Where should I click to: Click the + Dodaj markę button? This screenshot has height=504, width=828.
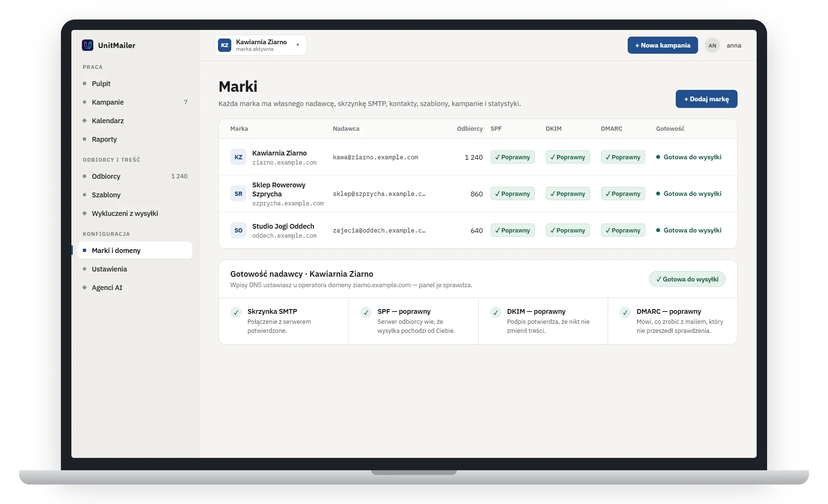[706, 99]
